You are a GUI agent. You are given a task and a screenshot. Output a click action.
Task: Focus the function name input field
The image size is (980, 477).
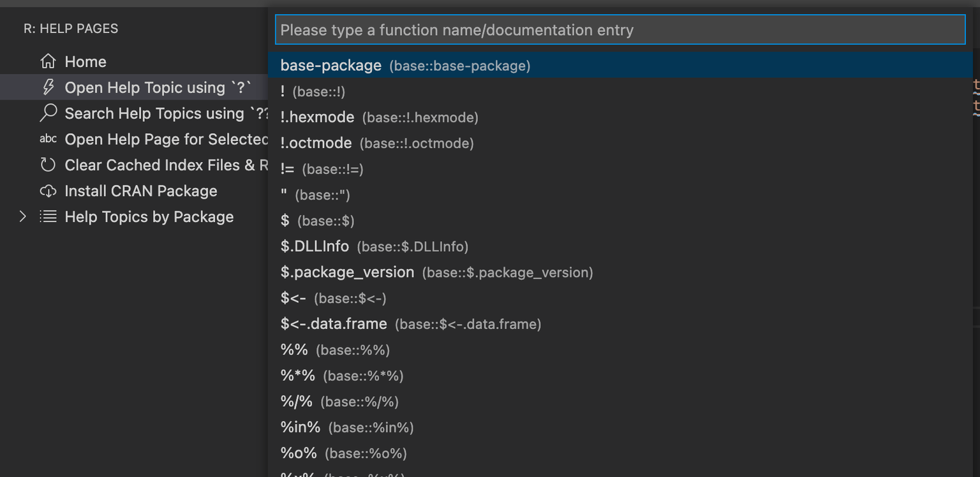point(619,29)
